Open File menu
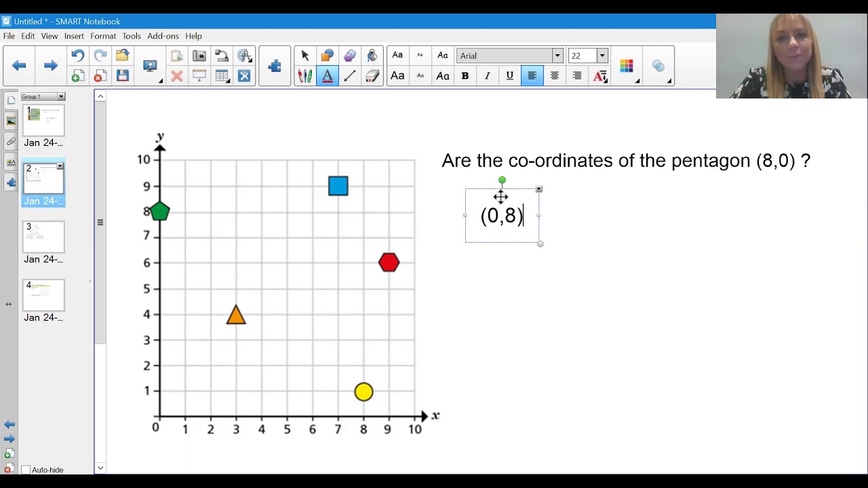Screen dimensions: 868x488 [9, 36]
